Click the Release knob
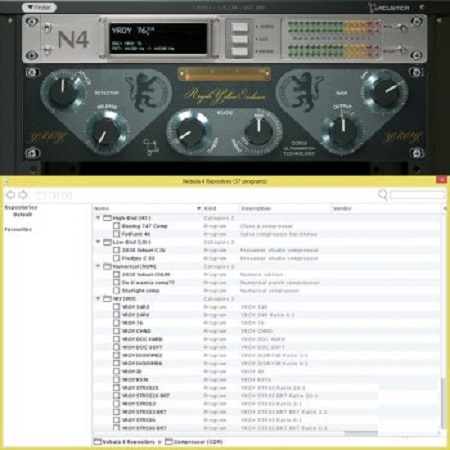The height and width of the screenshot is (450, 450). pos(106,133)
